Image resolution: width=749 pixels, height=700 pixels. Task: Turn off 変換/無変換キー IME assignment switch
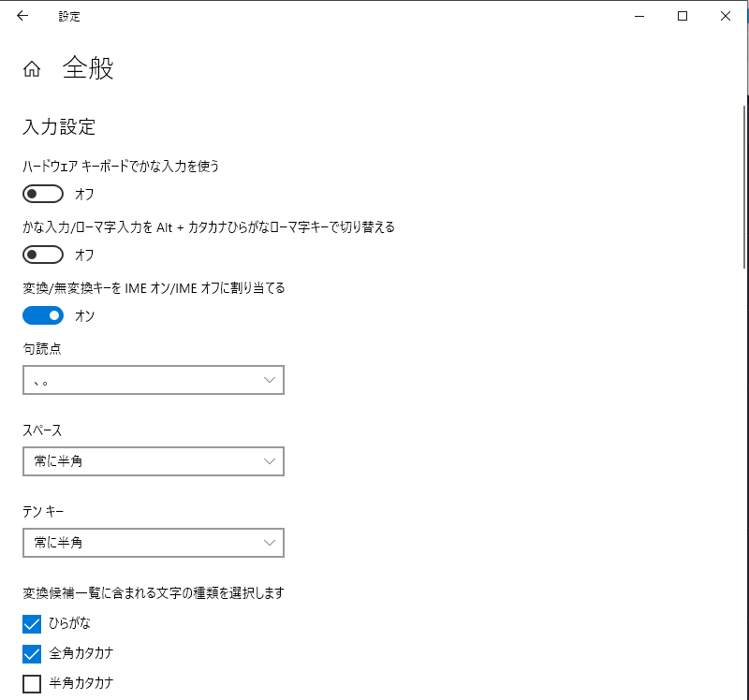(x=43, y=315)
